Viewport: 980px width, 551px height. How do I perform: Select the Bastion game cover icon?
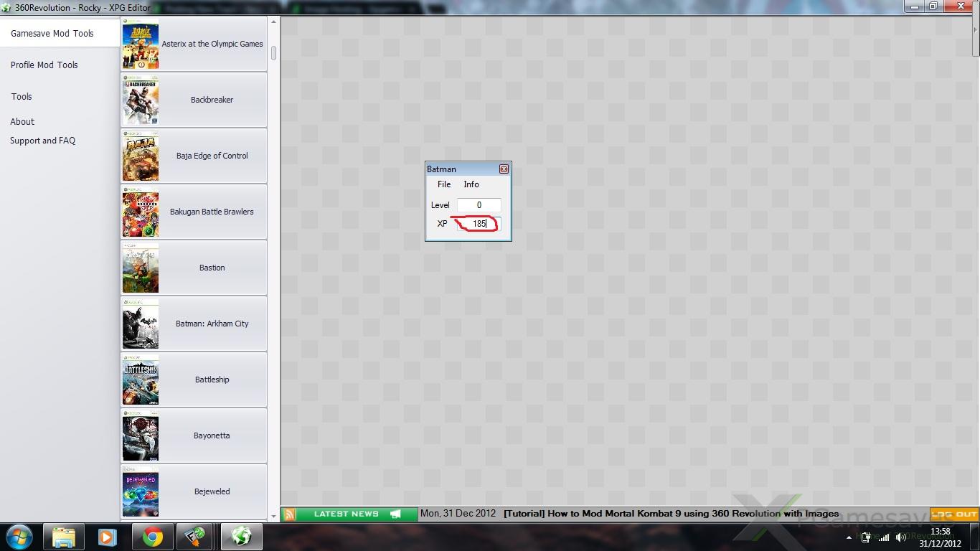pos(141,268)
